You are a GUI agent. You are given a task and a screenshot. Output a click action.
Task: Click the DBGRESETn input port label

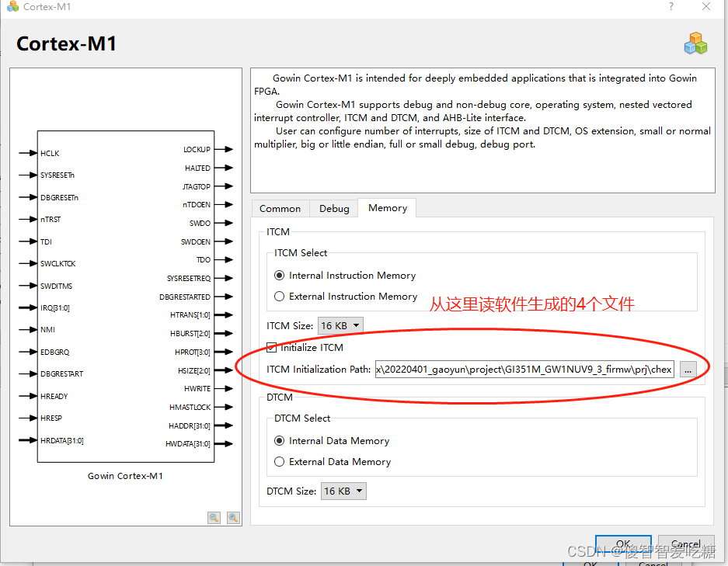click(x=59, y=197)
